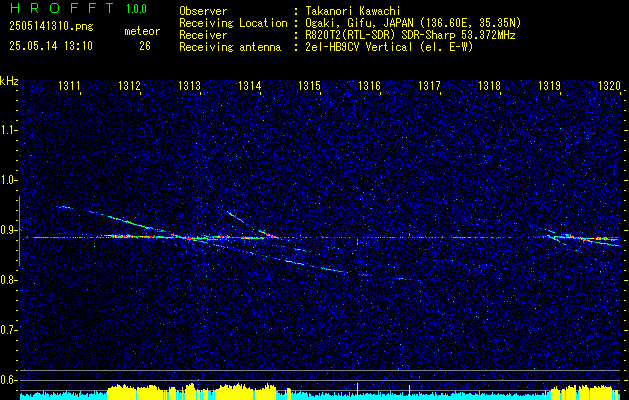Click the date stamp 25.05.14 13:10
This screenshot has width=629, height=400.
51,46
